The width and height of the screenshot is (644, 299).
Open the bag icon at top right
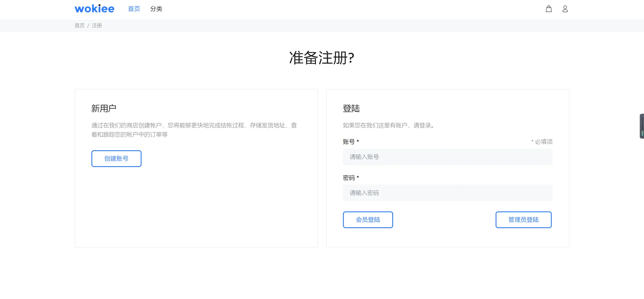coord(549,9)
